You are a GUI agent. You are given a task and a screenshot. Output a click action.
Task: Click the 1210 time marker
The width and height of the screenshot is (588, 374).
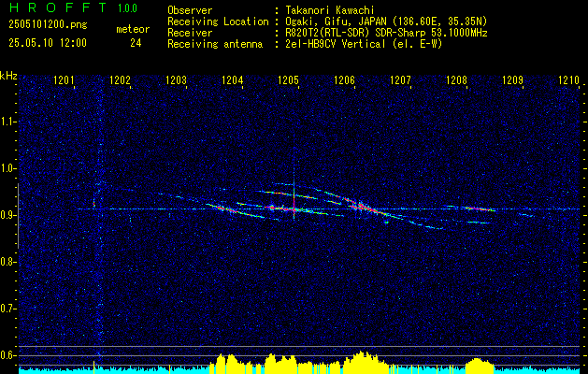tap(568, 80)
